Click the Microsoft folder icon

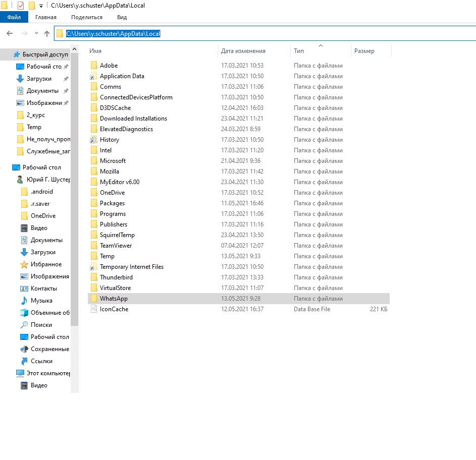click(94, 161)
